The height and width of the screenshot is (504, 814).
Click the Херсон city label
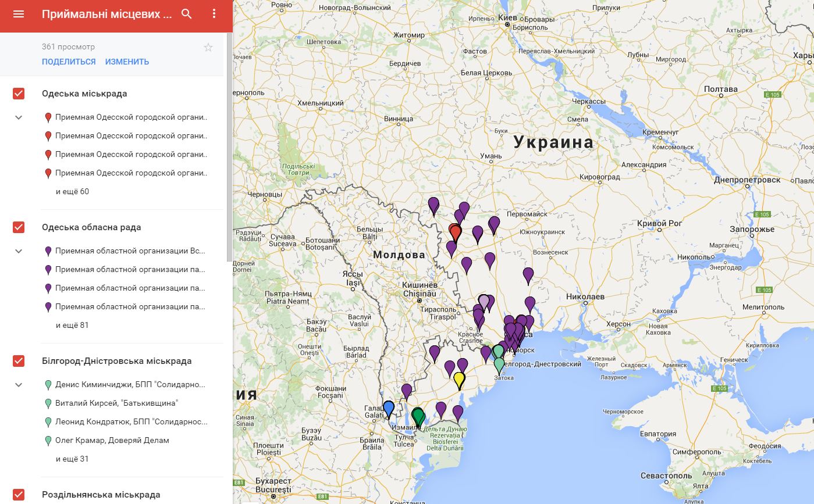pyautogui.click(x=619, y=324)
